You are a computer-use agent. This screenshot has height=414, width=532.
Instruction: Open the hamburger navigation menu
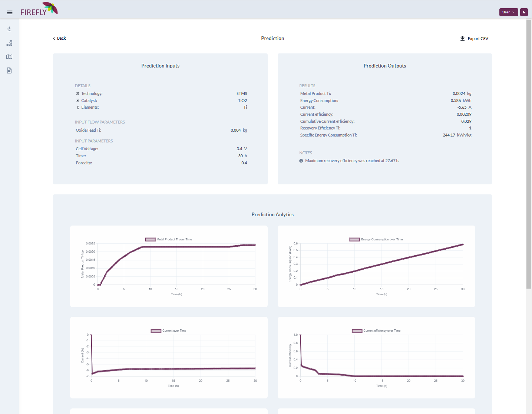[x=10, y=12]
